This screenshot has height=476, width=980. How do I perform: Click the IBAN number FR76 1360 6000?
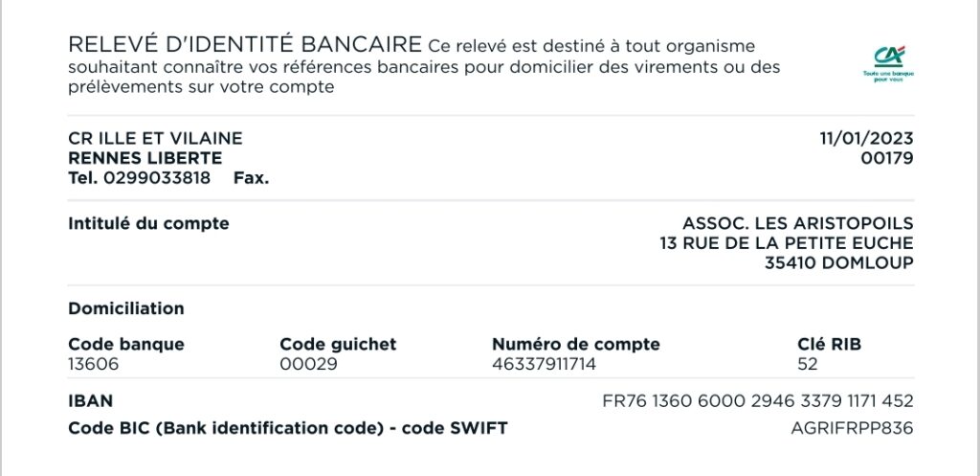pyautogui.click(x=758, y=401)
